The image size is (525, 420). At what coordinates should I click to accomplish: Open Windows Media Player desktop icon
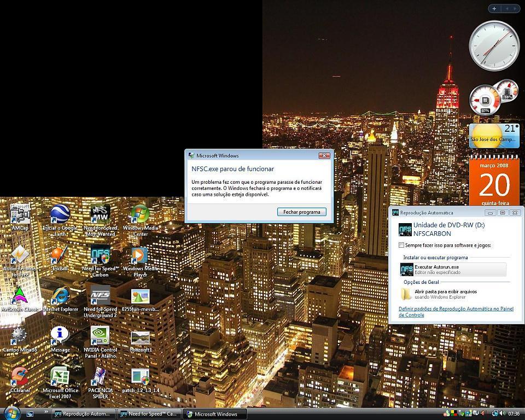[x=140, y=256]
